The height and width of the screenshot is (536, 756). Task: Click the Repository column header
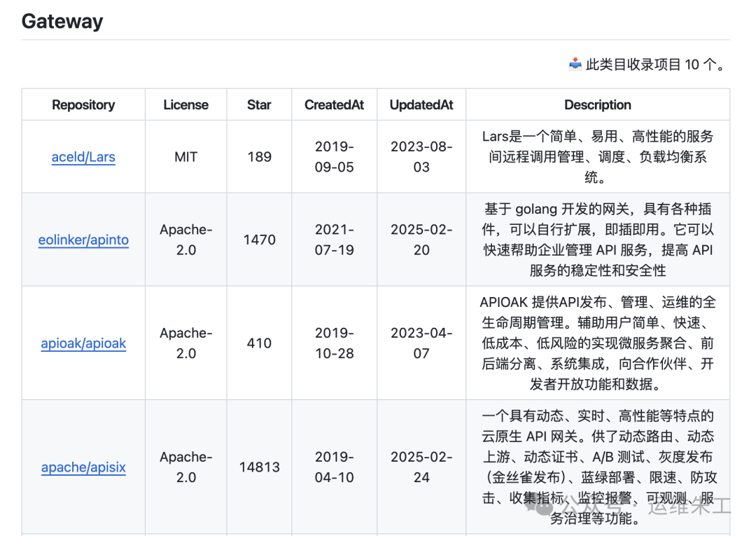[83, 104]
